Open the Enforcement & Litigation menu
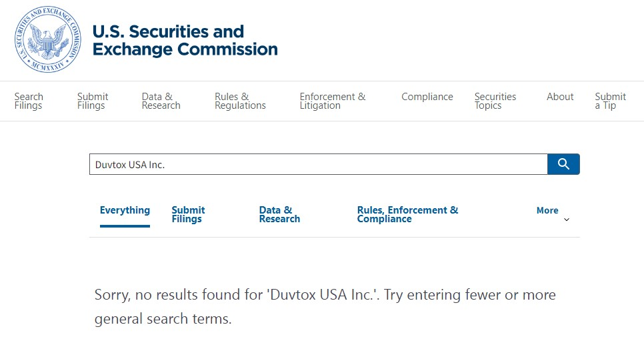The width and height of the screenshot is (644, 343). coord(332,101)
